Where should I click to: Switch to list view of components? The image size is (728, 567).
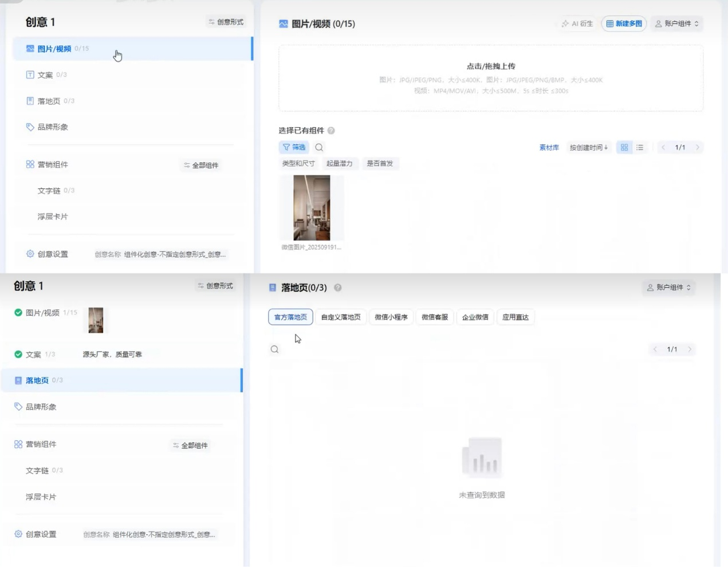(x=640, y=148)
